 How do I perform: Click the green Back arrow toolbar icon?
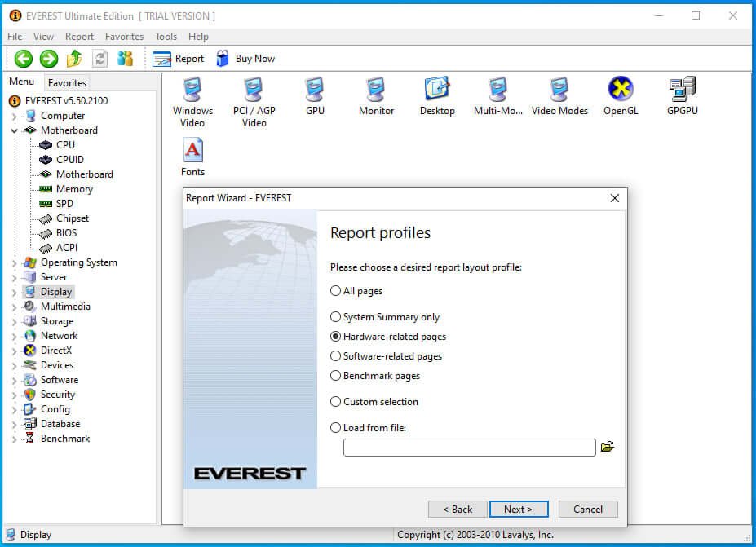(23, 59)
